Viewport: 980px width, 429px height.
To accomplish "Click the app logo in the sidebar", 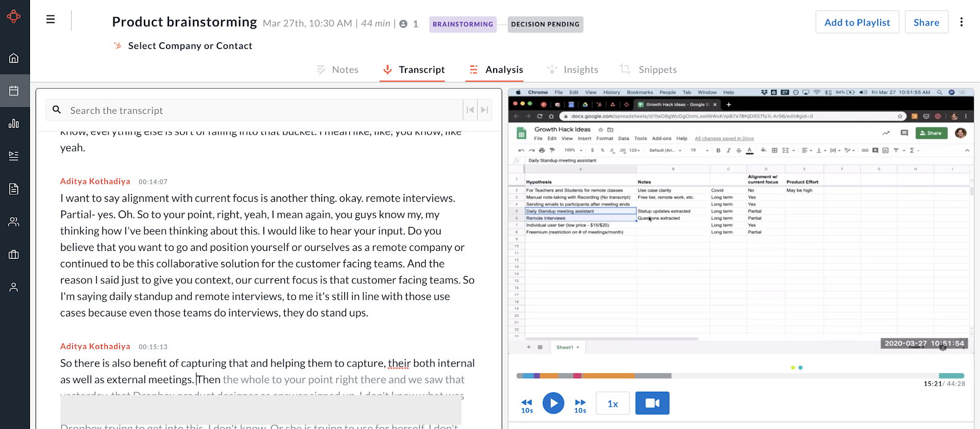I will [x=13, y=17].
